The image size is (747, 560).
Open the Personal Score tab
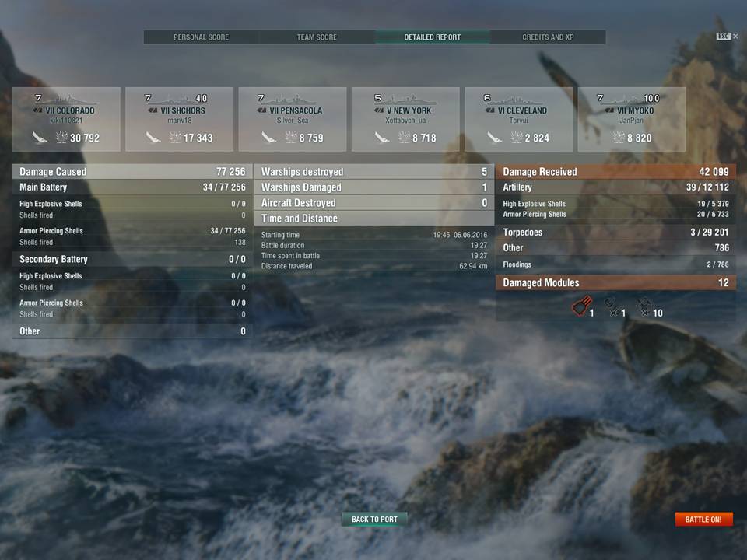pyautogui.click(x=201, y=37)
